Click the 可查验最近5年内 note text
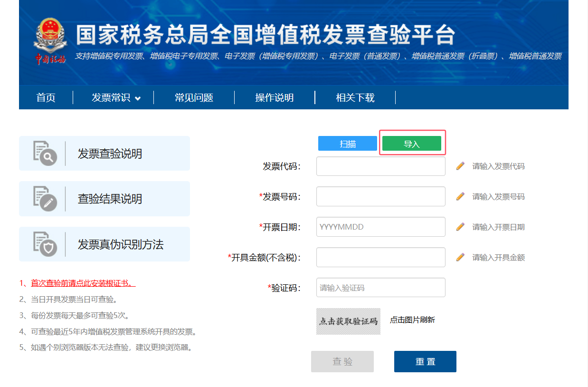The width and height of the screenshot is (588, 387). 114,331
